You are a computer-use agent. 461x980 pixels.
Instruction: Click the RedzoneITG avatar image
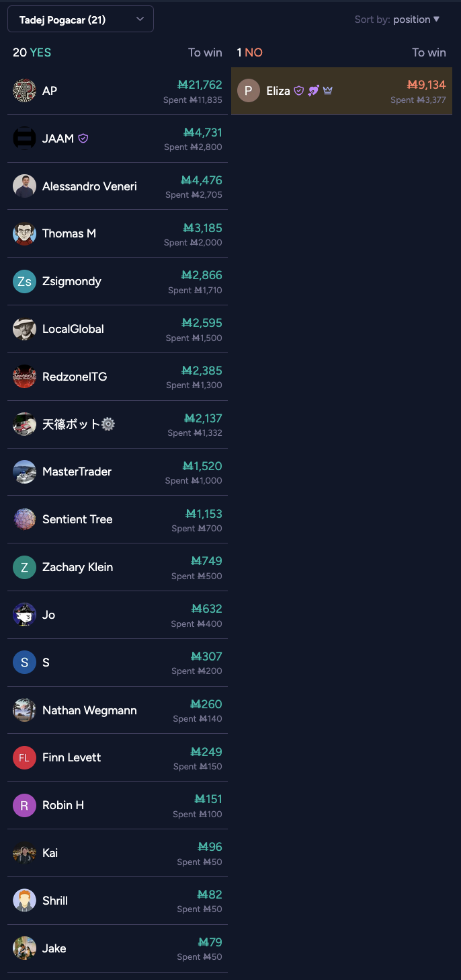[x=24, y=377]
